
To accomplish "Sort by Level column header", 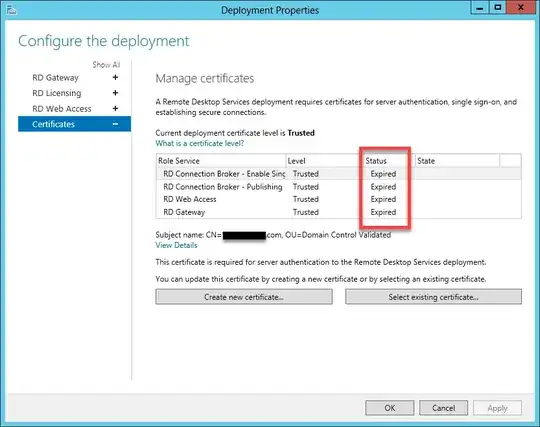I will click(x=324, y=161).
